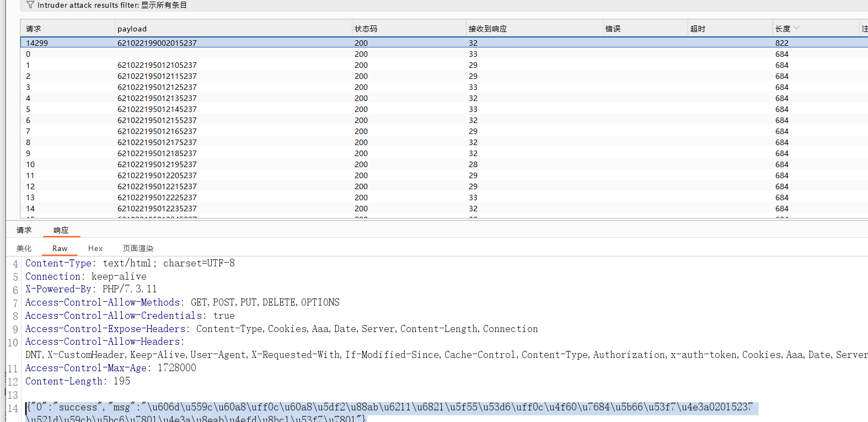Click the X-Powered-By PHP/7.3.11 line

pos(91,289)
